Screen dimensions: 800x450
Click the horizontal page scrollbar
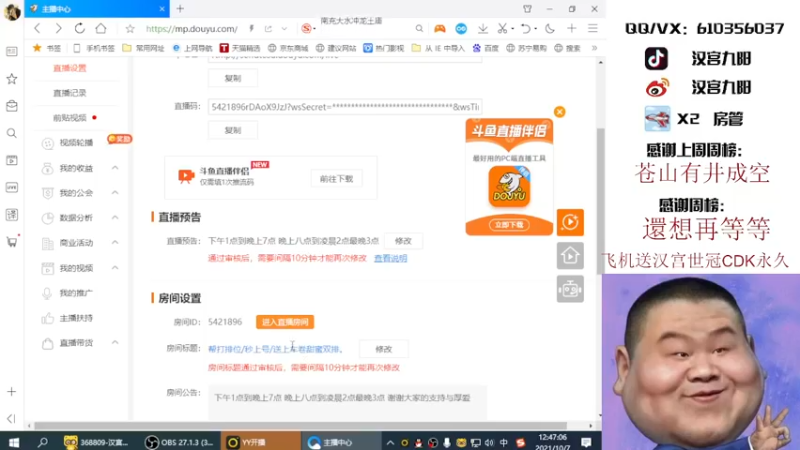point(301,426)
